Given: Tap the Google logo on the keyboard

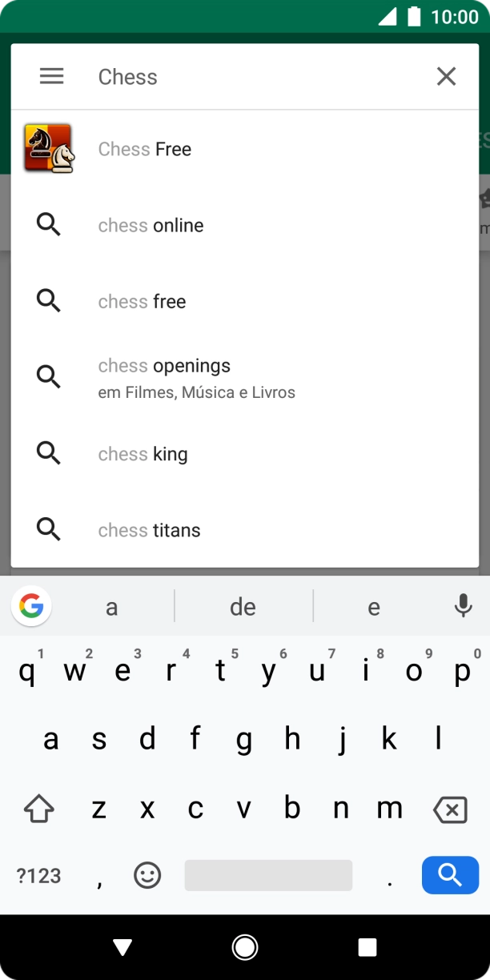Looking at the screenshot, I should tap(30, 606).
